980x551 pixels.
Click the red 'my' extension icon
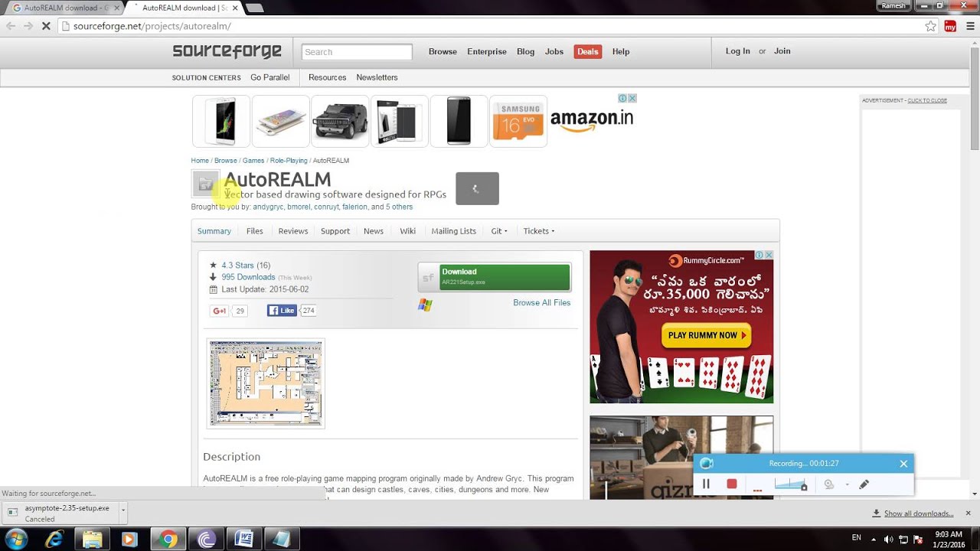point(950,26)
